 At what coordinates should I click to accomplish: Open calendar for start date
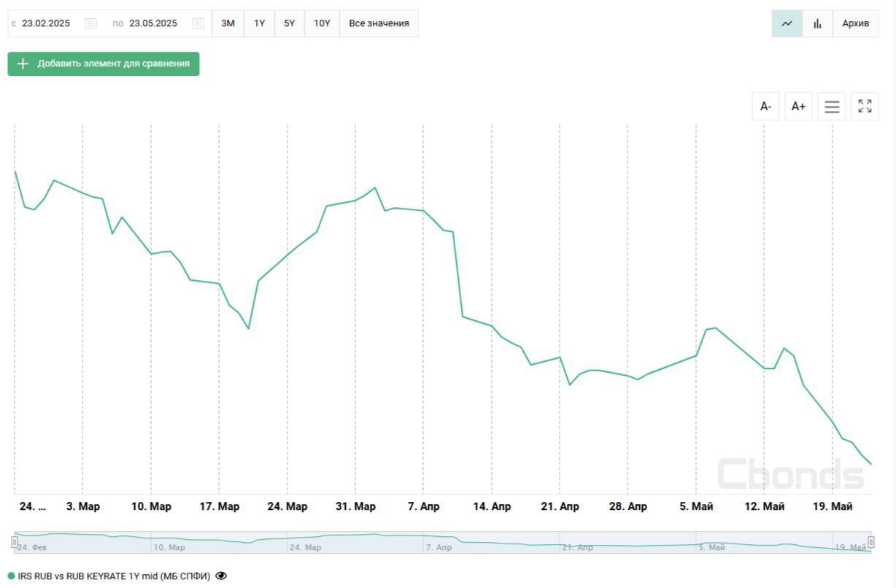point(90,23)
